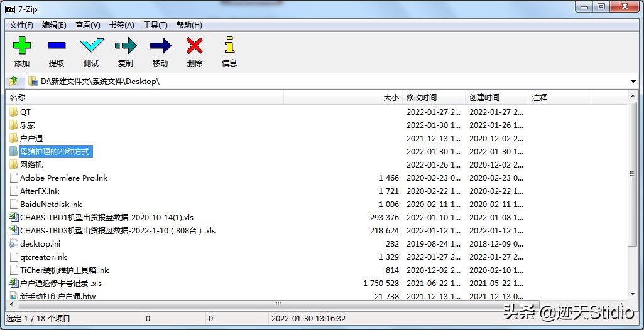Click the 7-Zip icon in the title bar
This screenshot has height=330, width=644.
coord(10,9)
